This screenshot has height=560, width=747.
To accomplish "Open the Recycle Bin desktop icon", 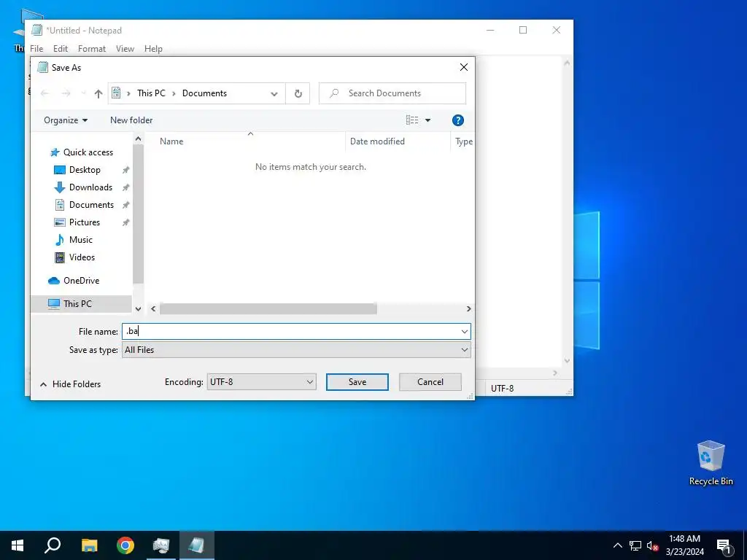I will click(x=711, y=463).
